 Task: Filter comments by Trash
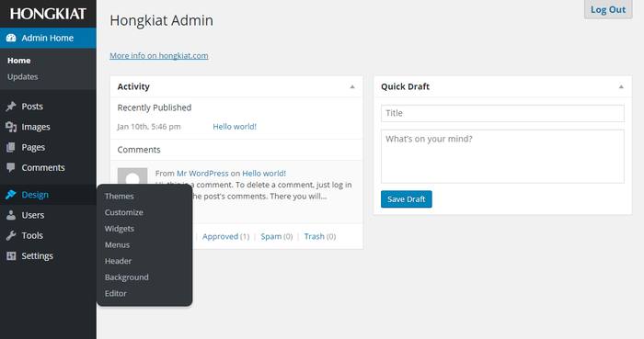point(315,236)
